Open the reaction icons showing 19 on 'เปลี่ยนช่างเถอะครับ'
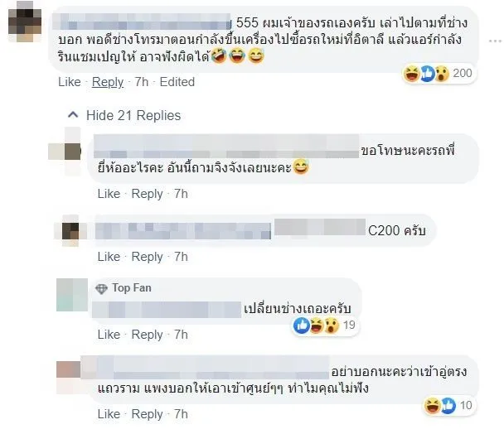The width and height of the screenshot is (504, 434). [324, 325]
